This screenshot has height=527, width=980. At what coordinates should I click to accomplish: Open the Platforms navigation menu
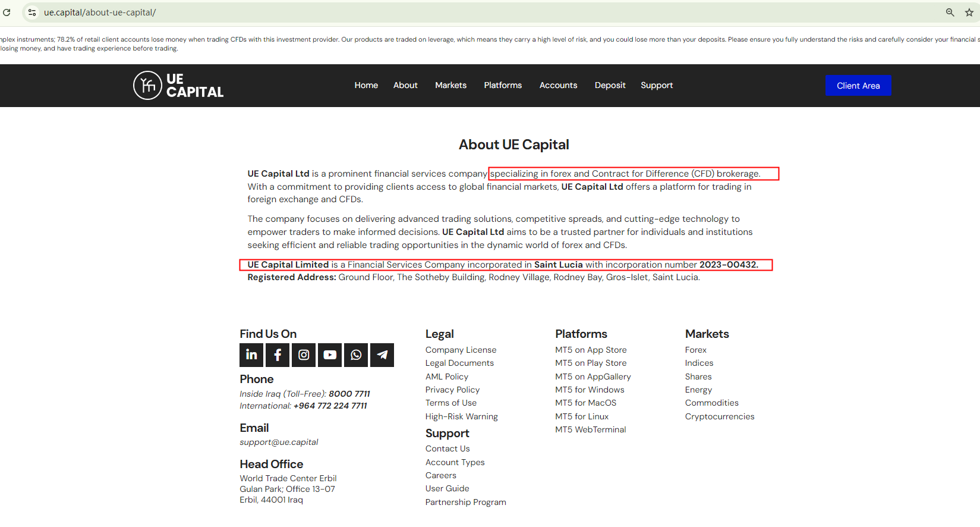coord(503,86)
